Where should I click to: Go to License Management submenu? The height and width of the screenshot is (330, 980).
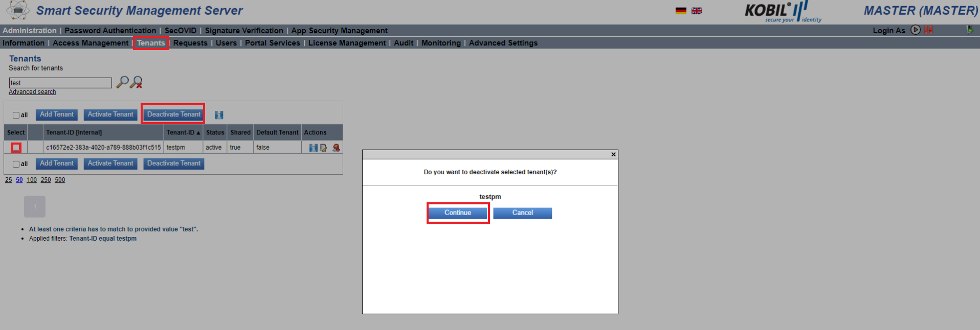coord(347,43)
